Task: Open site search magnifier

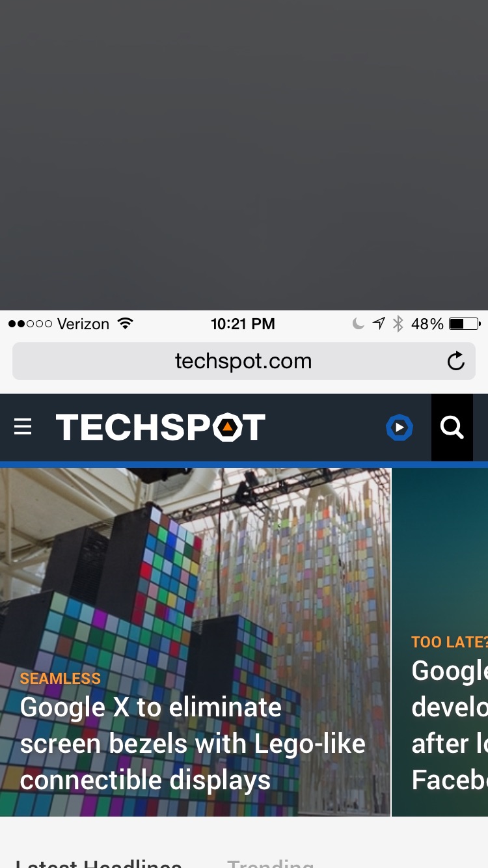Action: (452, 427)
